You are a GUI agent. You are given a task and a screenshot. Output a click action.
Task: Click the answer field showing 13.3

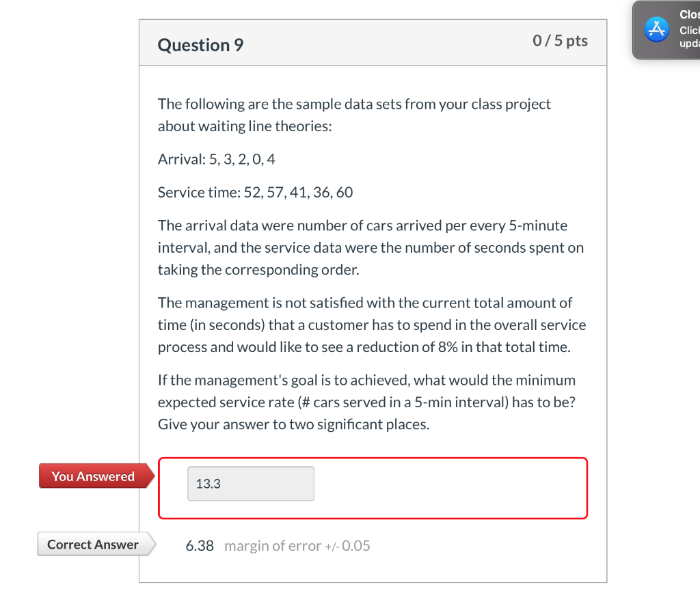coord(250,484)
